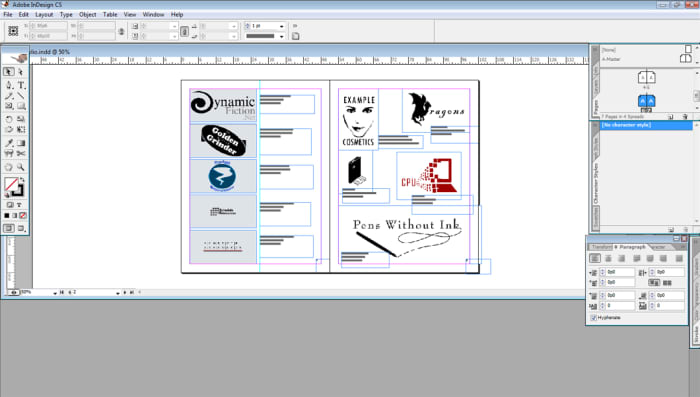
Task: Select the Hand tool
Action: point(9,167)
